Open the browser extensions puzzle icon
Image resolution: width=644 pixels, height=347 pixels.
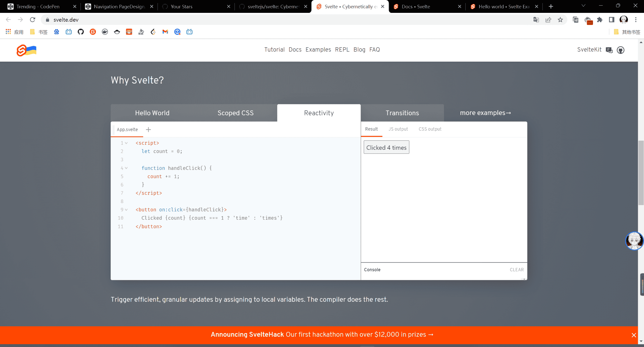pos(600,20)
